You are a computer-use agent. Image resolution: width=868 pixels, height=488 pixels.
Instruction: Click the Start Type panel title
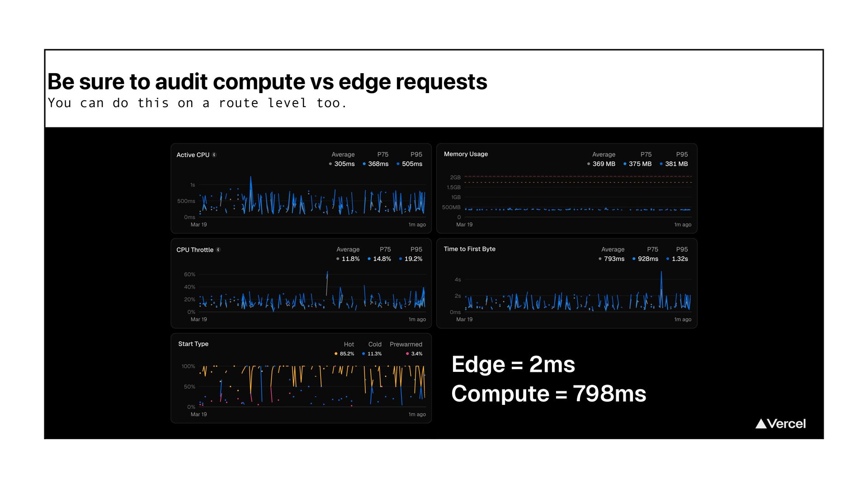tap(193, 344)
